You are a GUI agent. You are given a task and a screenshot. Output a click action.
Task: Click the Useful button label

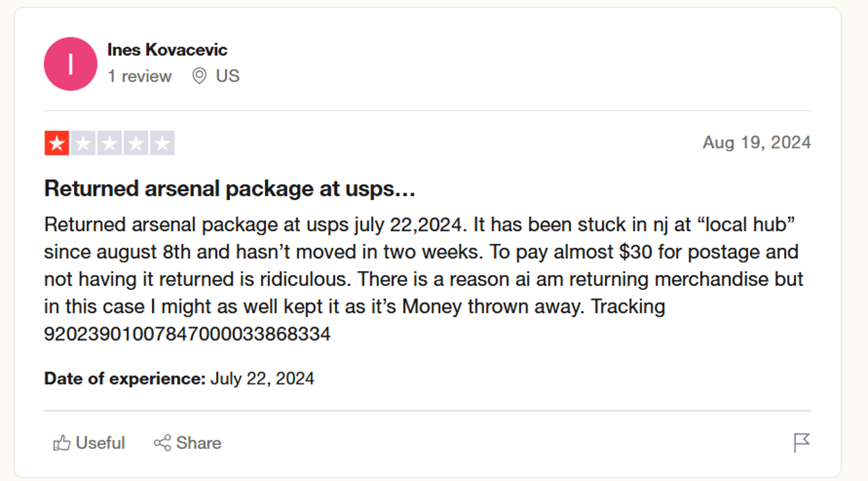click(x=100, y=443)
